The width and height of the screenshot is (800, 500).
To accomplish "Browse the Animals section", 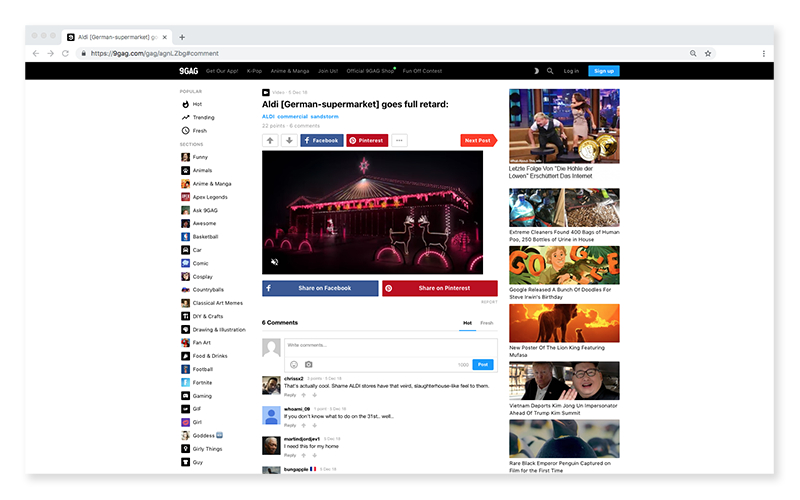I will (196, 170).
